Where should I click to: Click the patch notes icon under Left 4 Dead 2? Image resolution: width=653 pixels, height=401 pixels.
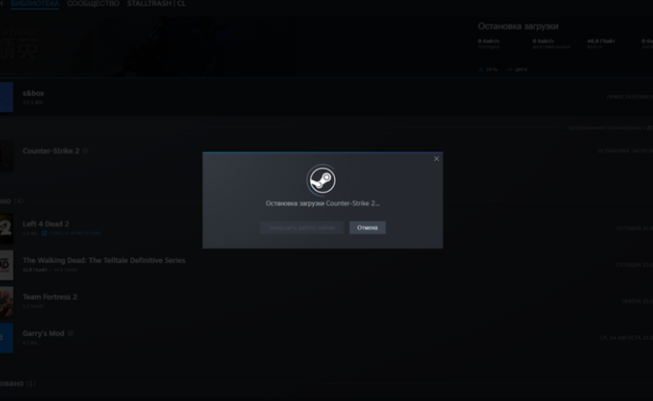[x=44, y=233]
